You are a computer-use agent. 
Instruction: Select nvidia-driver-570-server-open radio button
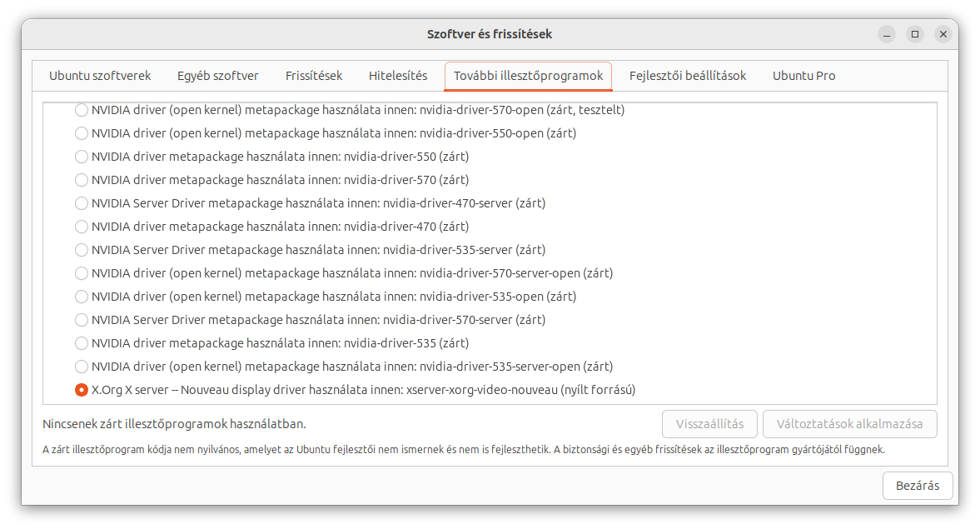[x=82, y=273]
